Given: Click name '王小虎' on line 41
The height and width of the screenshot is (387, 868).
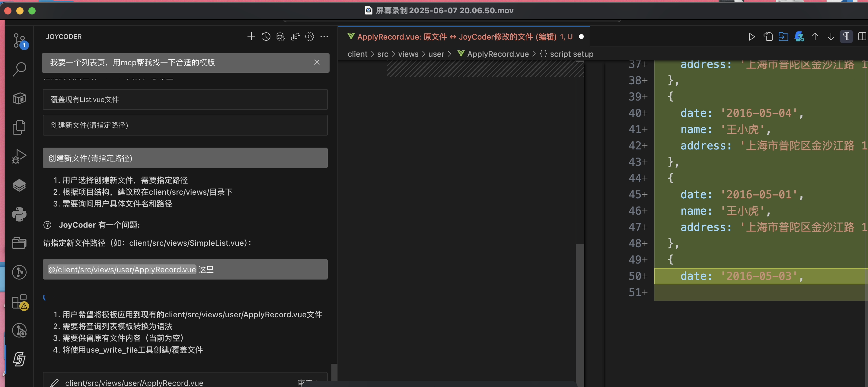Looking at the screenshot, I should coord(726,129).
